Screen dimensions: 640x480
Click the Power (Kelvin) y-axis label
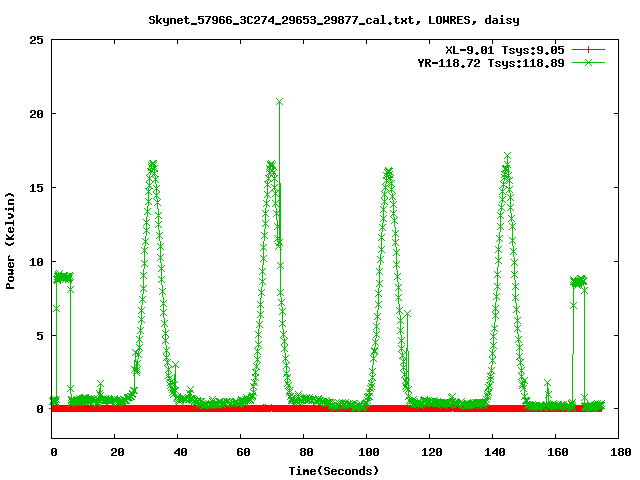pyautogui.click(x=10, y=241)
